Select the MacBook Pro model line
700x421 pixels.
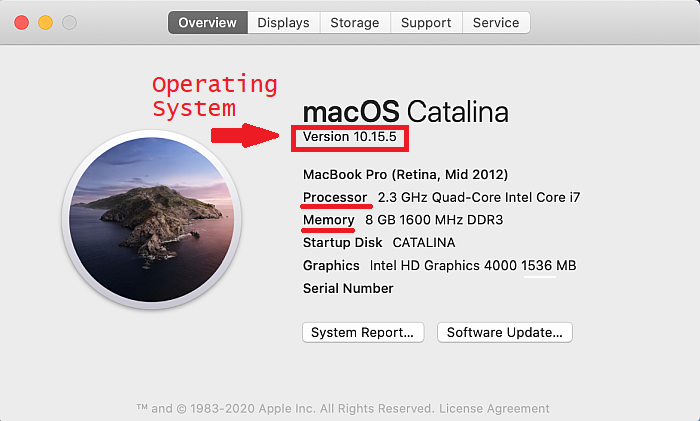[x=405, y=174]
